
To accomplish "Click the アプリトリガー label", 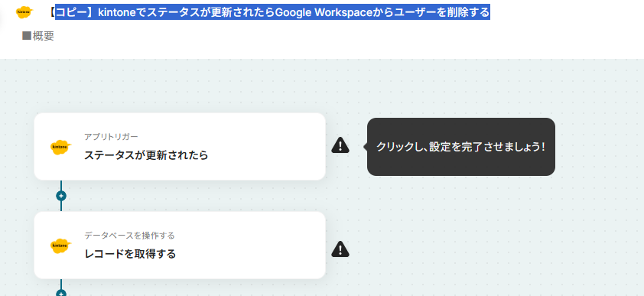I will click(112, 137).
